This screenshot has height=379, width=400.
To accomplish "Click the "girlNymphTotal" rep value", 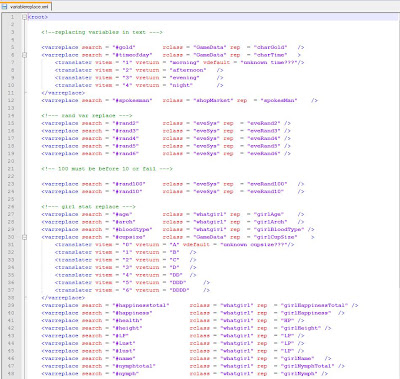I will (x=307, y=366).
